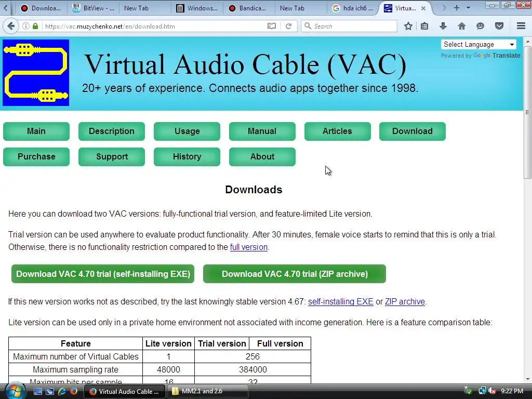Open the Manual page button
This screenshot has height=399, width=532.
pyautogui.click(x=262, y=131)
